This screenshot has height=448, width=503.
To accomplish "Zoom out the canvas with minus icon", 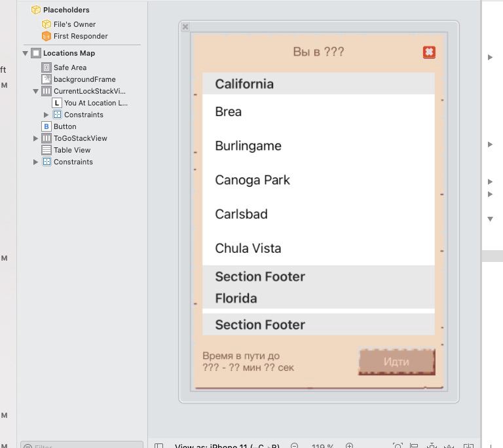I will (x=294, y=445).
